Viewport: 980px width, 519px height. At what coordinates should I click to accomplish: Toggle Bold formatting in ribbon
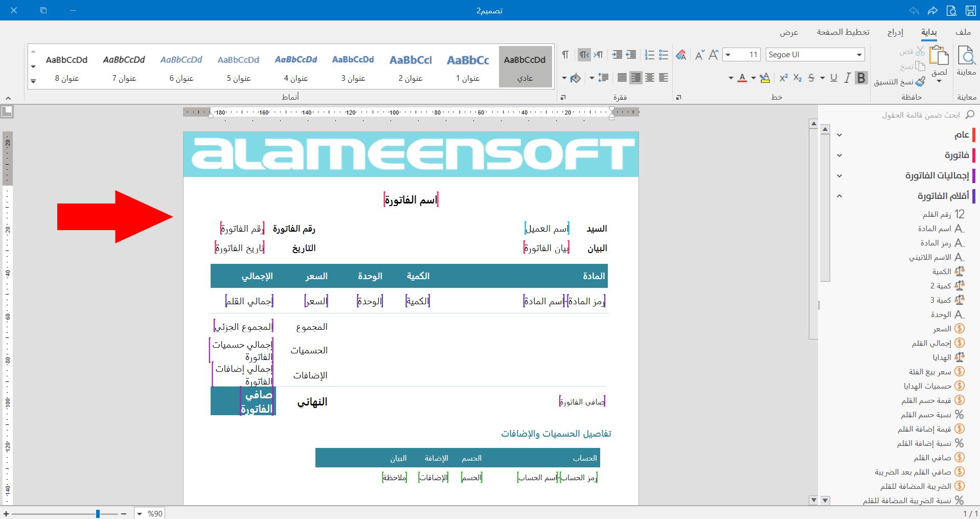861,78
